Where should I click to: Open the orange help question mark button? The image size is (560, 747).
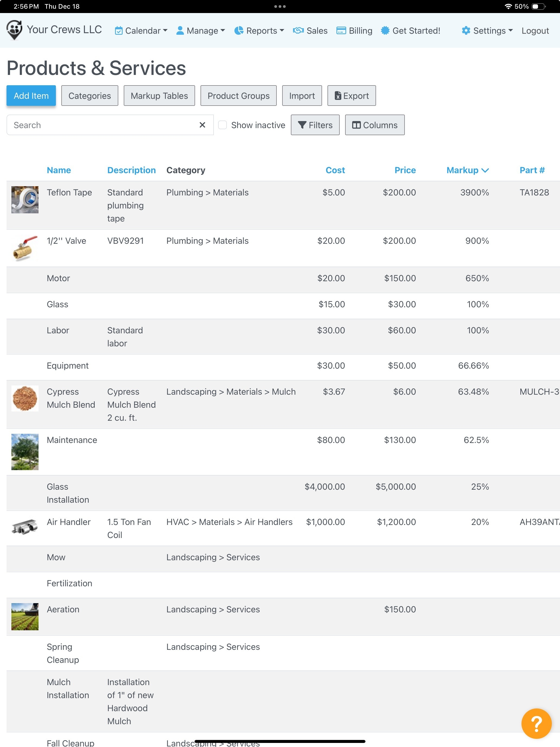coord(536,724)
